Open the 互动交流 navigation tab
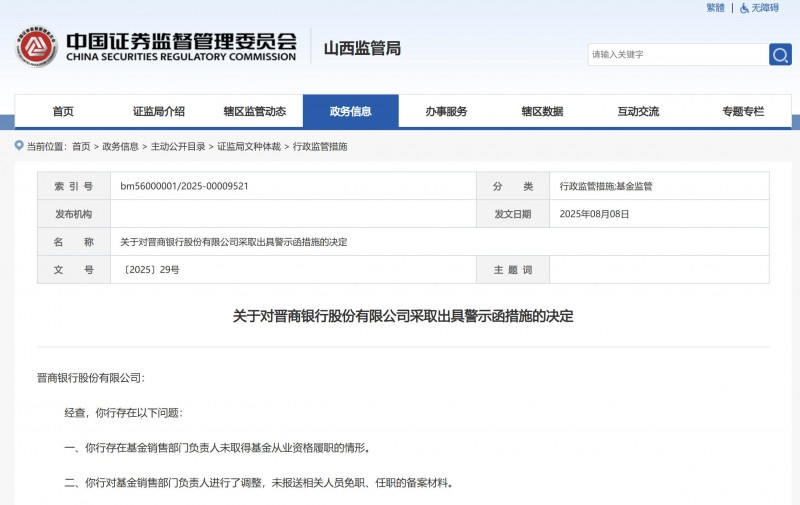800x505 pixels. tap(638, 111)
